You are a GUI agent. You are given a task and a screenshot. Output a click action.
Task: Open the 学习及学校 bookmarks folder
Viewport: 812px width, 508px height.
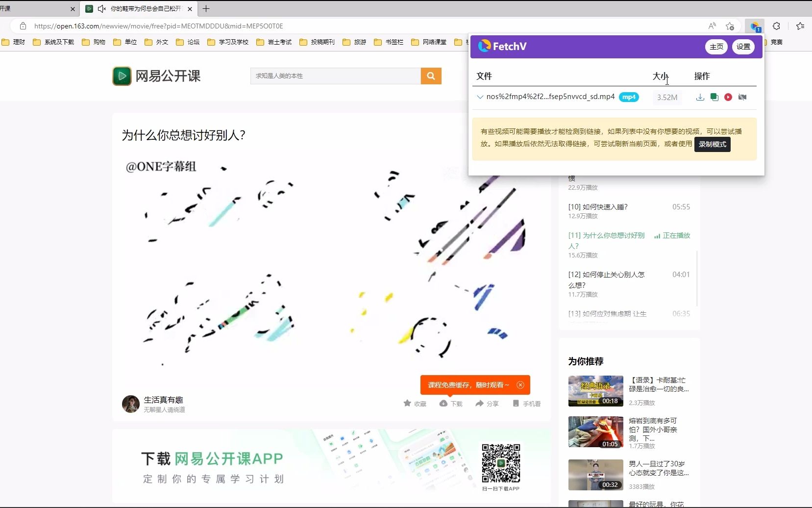(x=228, y=42)
